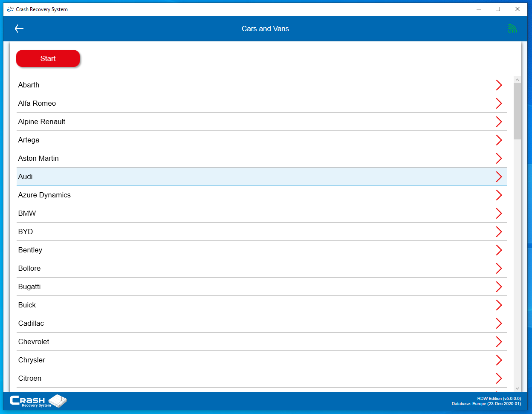The height and width of the screenshot is (414, 532).
Task: Click the chevron next to Artega
Action: (x=499, y=140)
